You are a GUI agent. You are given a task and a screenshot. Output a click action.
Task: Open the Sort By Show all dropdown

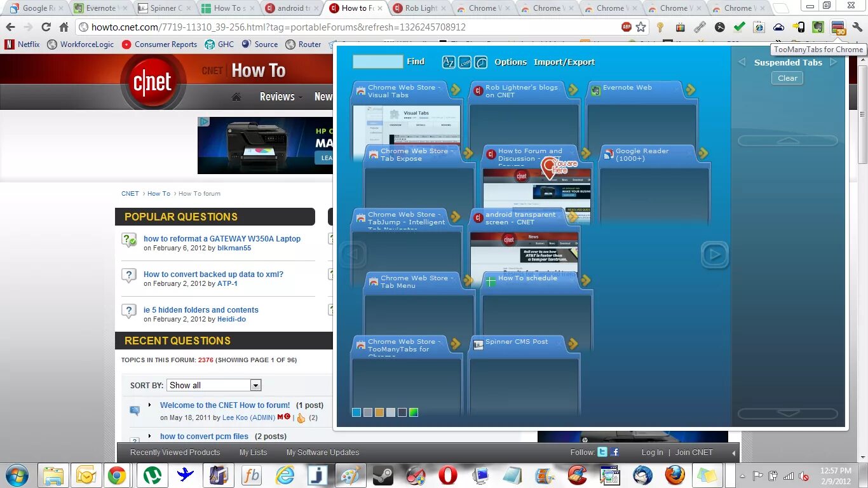click(214, 385)
